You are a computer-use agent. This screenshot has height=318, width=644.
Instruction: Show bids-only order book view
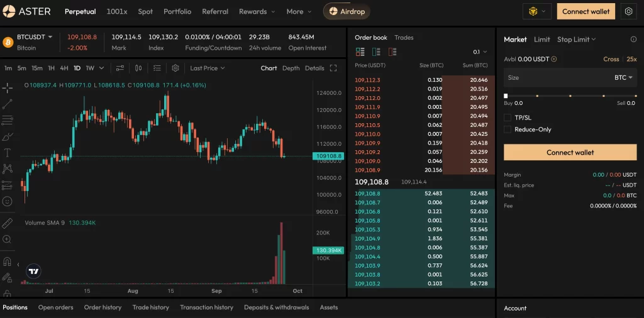(376, 52)
